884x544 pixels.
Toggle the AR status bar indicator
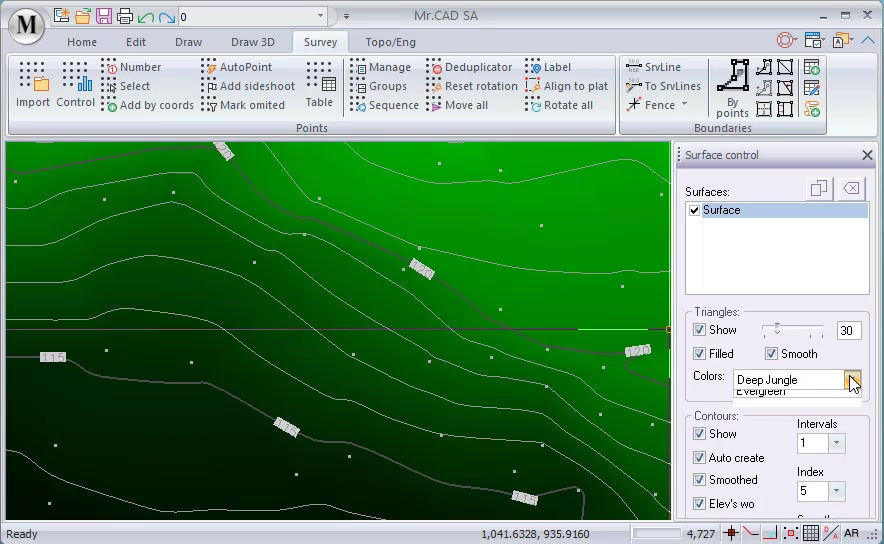[851, 533]
